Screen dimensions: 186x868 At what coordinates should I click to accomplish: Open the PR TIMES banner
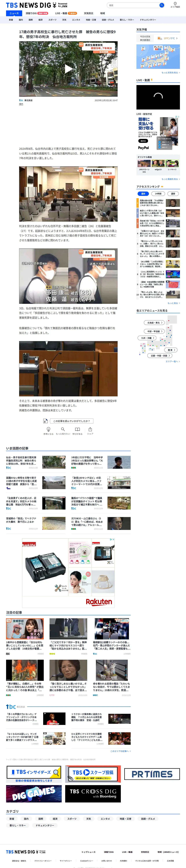pos(152,774)
